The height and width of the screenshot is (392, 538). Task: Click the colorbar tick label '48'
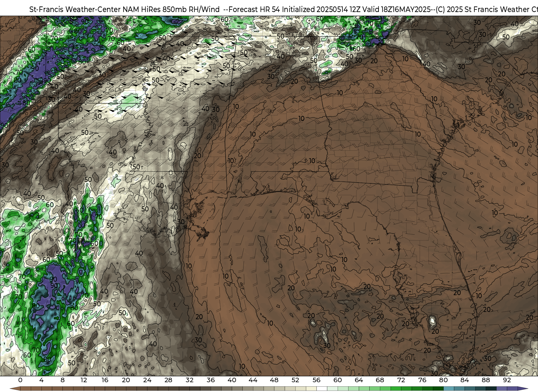[274, 380]
